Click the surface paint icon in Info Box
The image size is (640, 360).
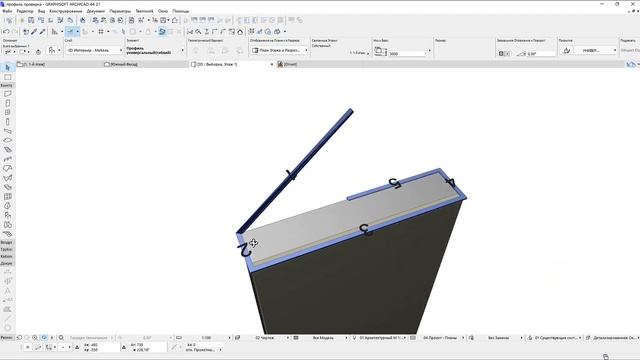(x=567, y=51)
